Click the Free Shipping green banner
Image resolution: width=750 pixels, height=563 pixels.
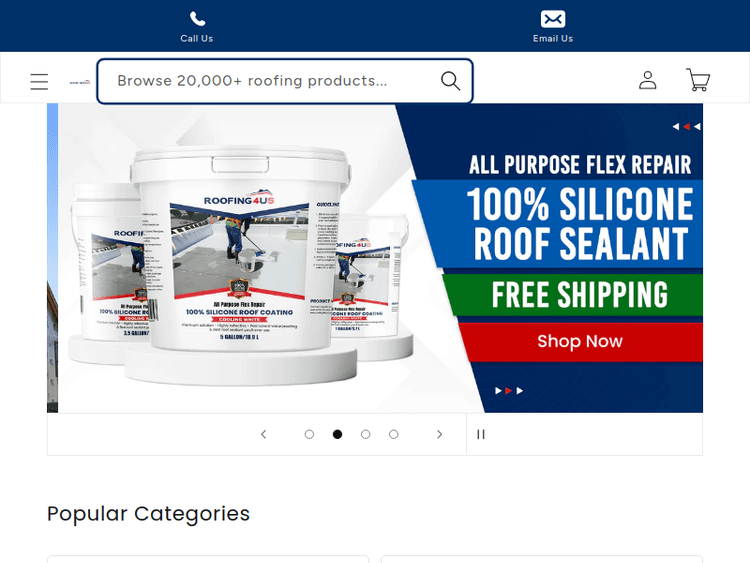[x=574, y=295]
